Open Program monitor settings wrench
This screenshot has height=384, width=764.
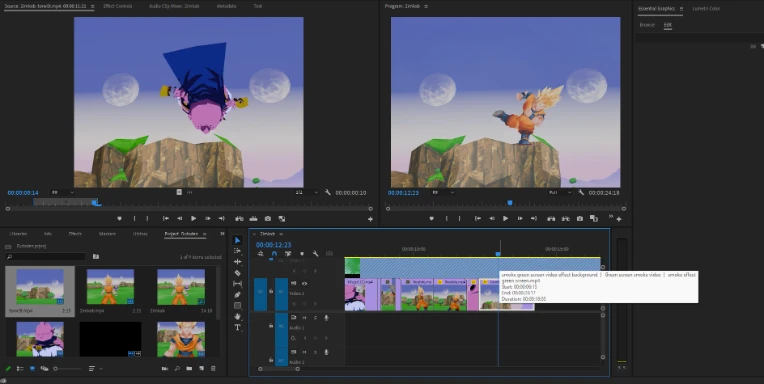581,192
